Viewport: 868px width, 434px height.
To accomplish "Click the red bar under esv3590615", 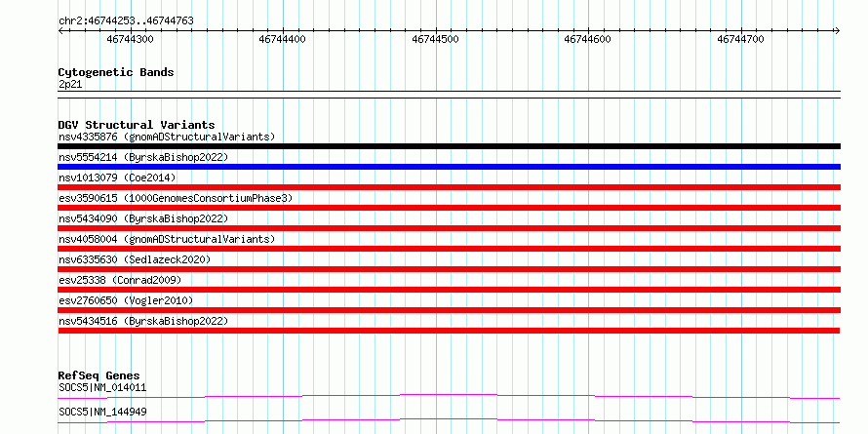I will [449, 208].
